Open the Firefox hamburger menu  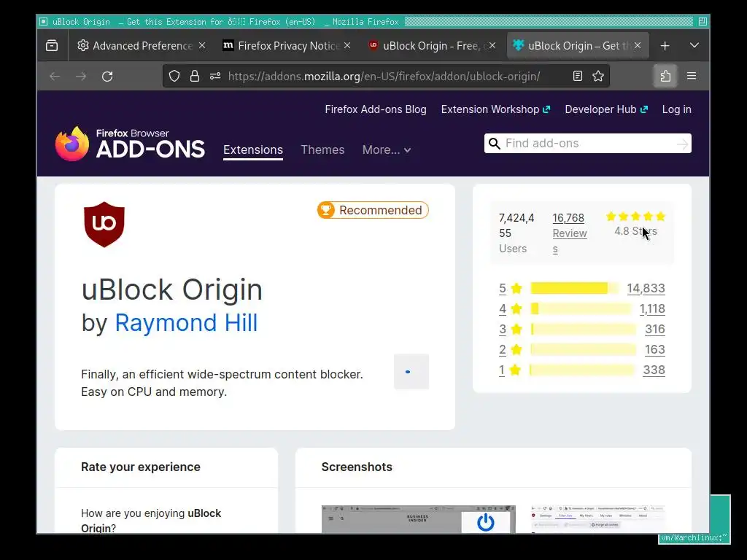click(692, 76)
